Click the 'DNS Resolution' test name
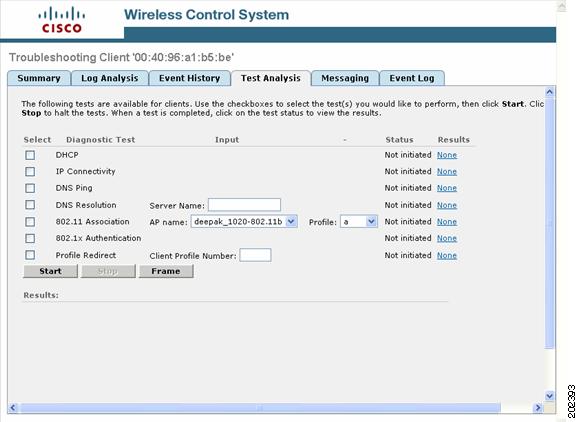578x422 pixels. click(x=86, y=205)
